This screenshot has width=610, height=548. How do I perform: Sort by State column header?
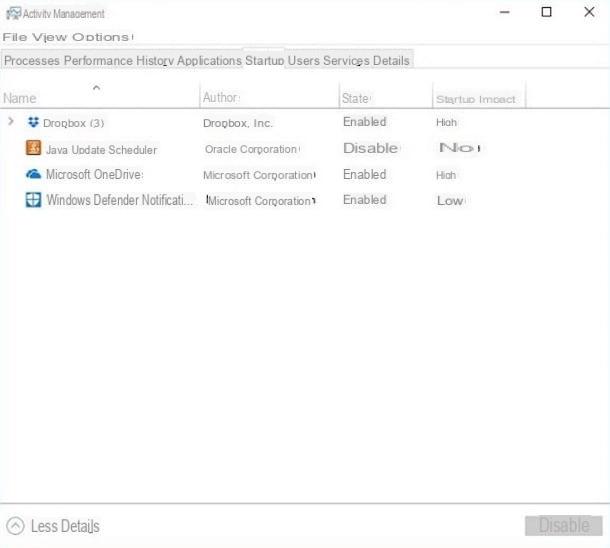pos(356,98)
